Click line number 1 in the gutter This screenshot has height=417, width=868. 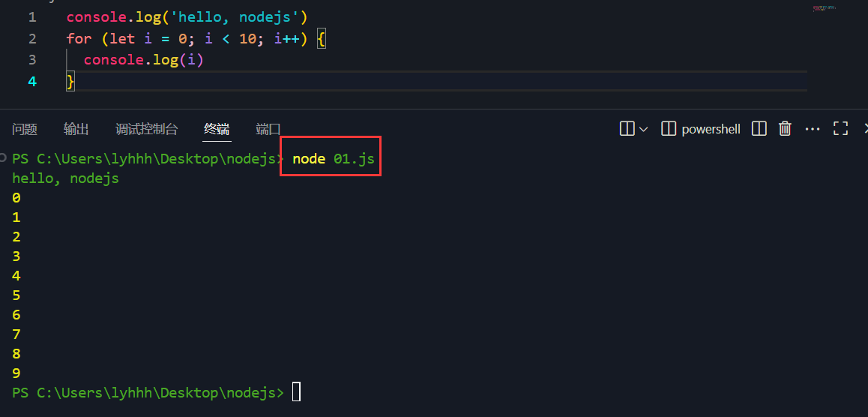point(32,17)
